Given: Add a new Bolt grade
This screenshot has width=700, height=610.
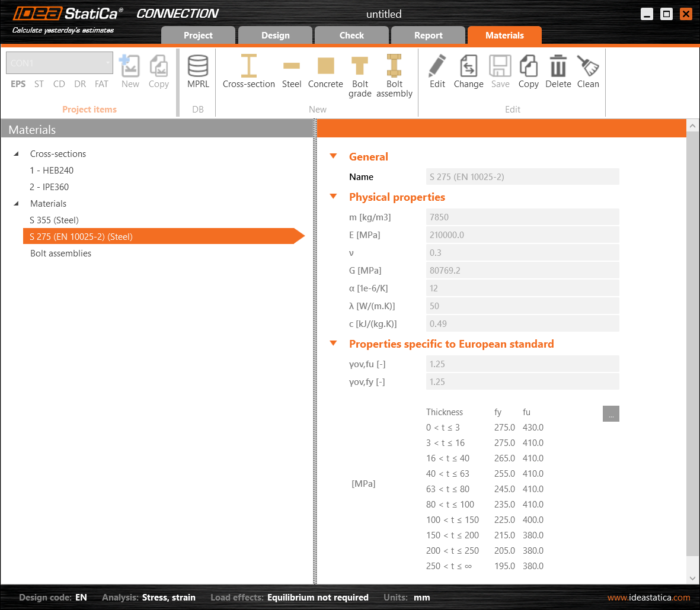Looking at the screenshot, I should [x=360, y=76].
